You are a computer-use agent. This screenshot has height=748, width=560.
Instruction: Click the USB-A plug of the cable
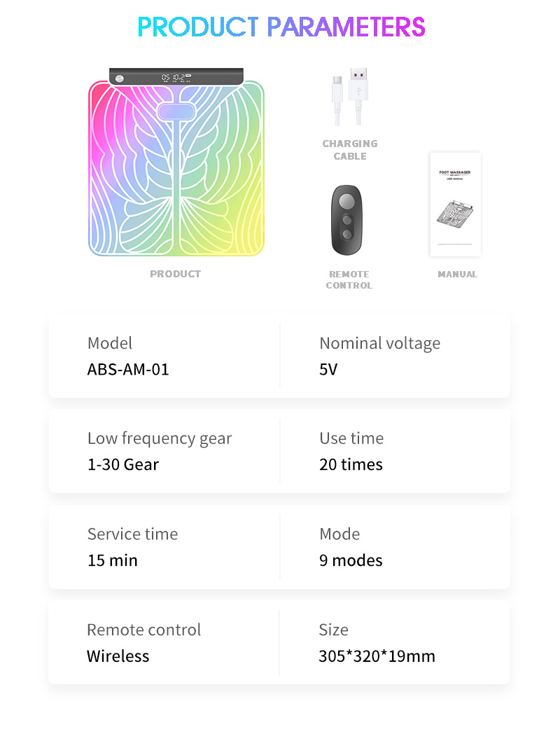(358, 83)
